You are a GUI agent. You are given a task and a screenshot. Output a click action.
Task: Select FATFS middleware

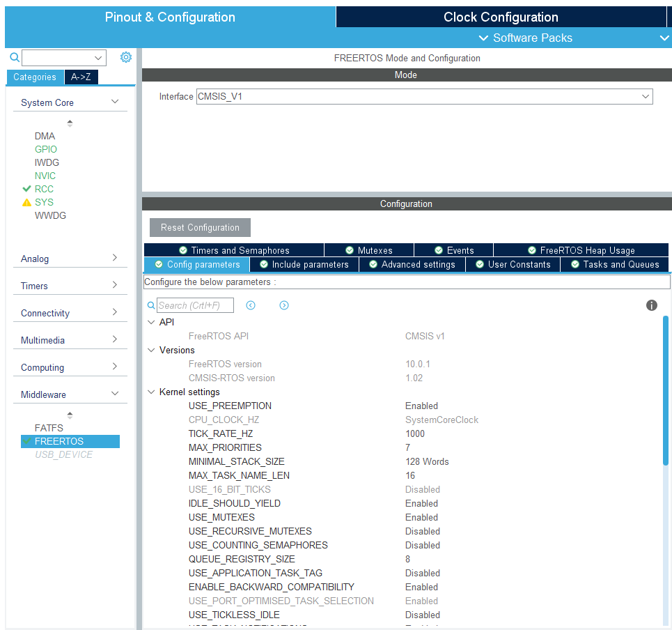point(49,428)
